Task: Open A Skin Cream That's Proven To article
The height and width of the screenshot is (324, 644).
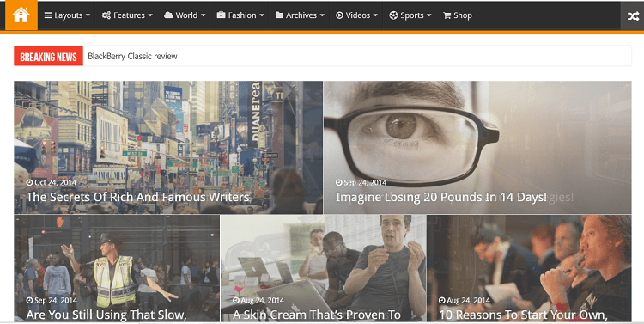Action: pos(317,315)
